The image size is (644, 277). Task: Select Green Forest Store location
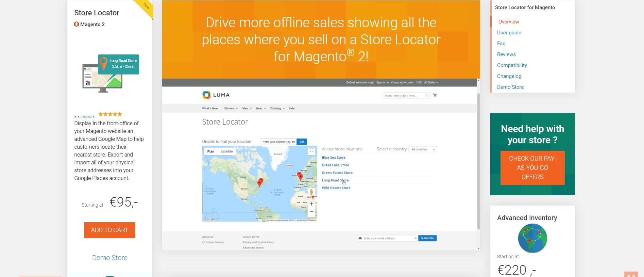[x=337, y=173]
